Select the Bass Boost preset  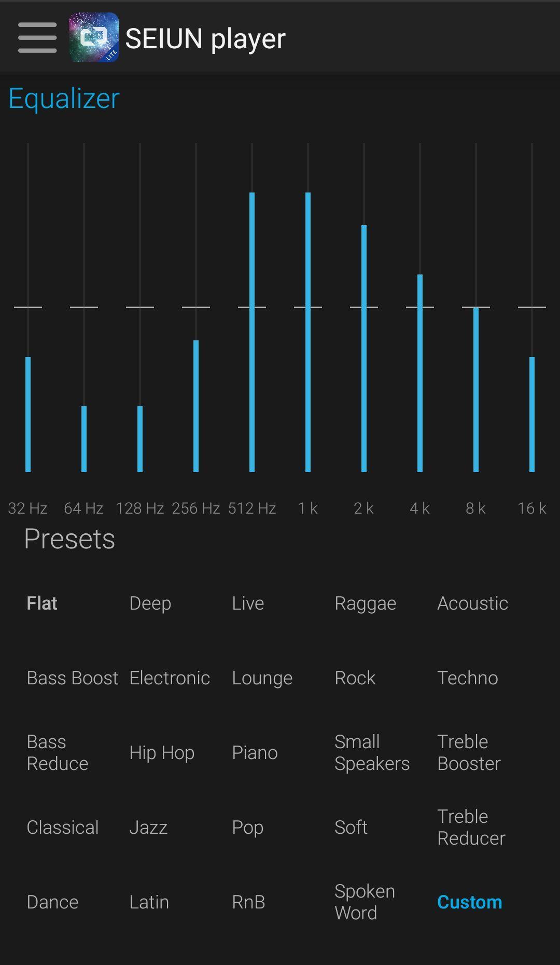[73, 678]
